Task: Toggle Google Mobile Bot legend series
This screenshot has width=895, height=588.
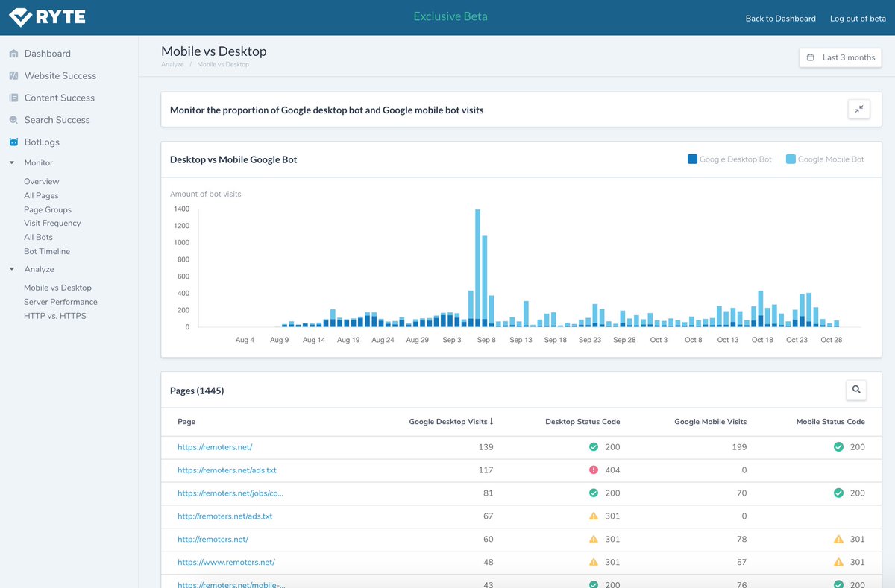Action: coord(825,159)
